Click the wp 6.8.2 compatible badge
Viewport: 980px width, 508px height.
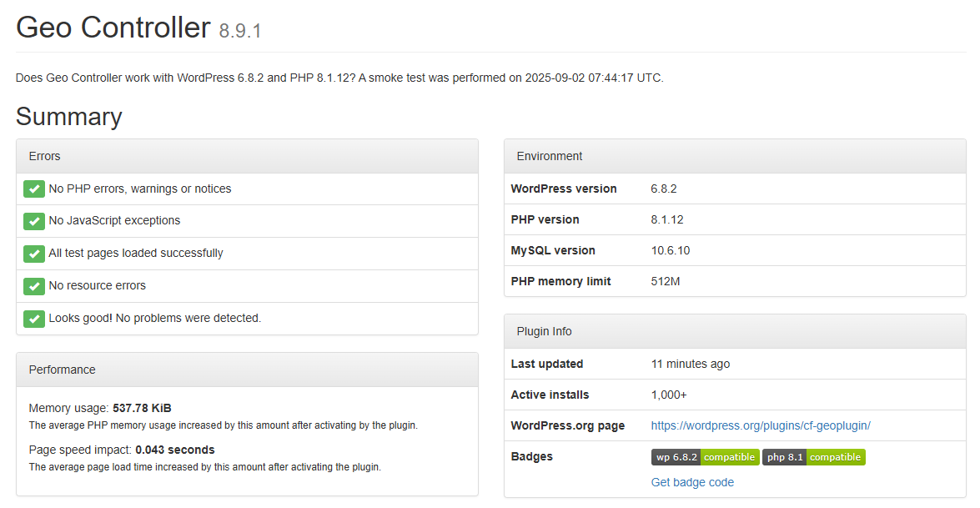pos(705,457)
